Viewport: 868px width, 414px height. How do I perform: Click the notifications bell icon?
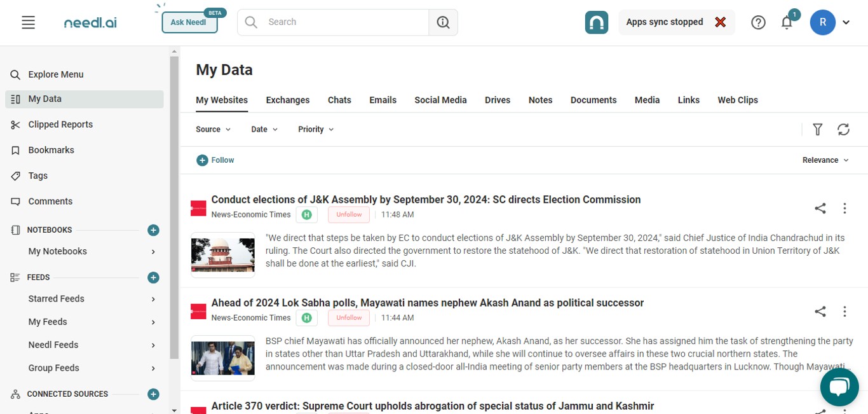pyautogui.click(x=787, y=23)
